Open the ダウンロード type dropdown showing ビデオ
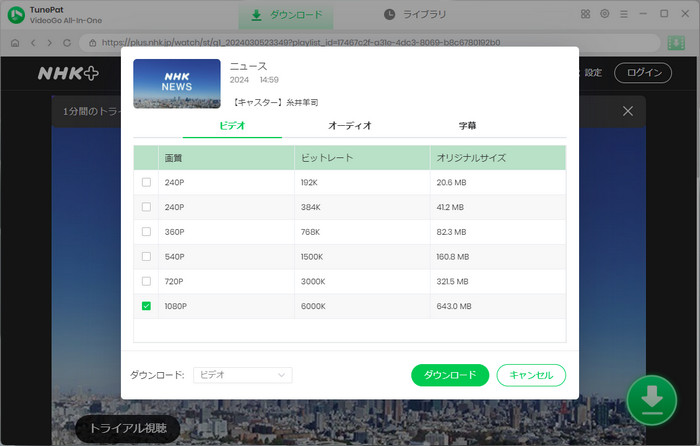Image resolution: width=700 pixels, height=446 pixels. pos(243,375)
